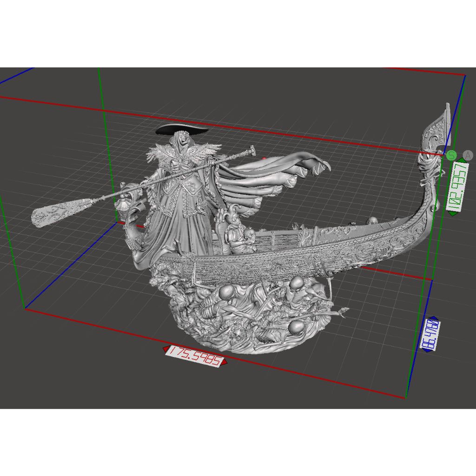Click the bounding box bottom right corner

point(405,398)
